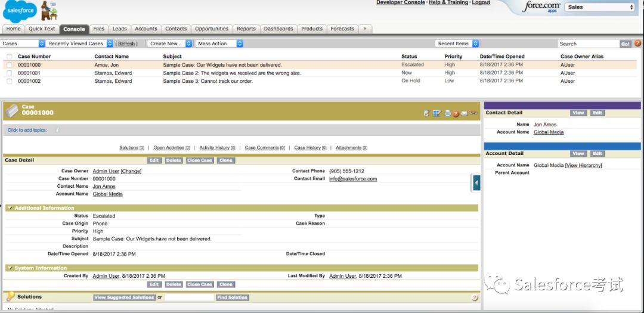
Task: Click the Go! search button
Action: [x=626, y=44]
